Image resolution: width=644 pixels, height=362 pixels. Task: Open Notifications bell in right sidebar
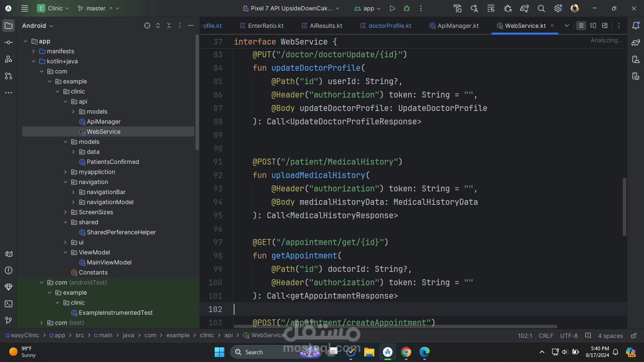(x=636, y=26)
